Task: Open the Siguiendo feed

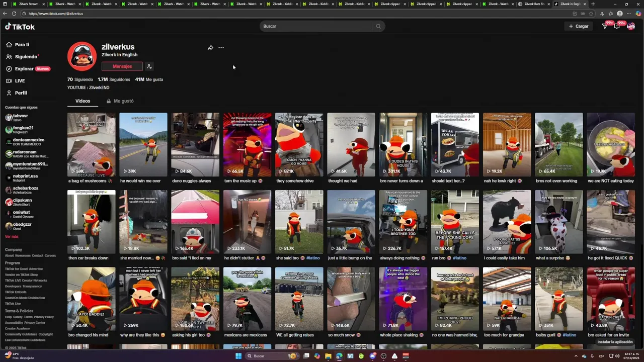Action: 23,57
